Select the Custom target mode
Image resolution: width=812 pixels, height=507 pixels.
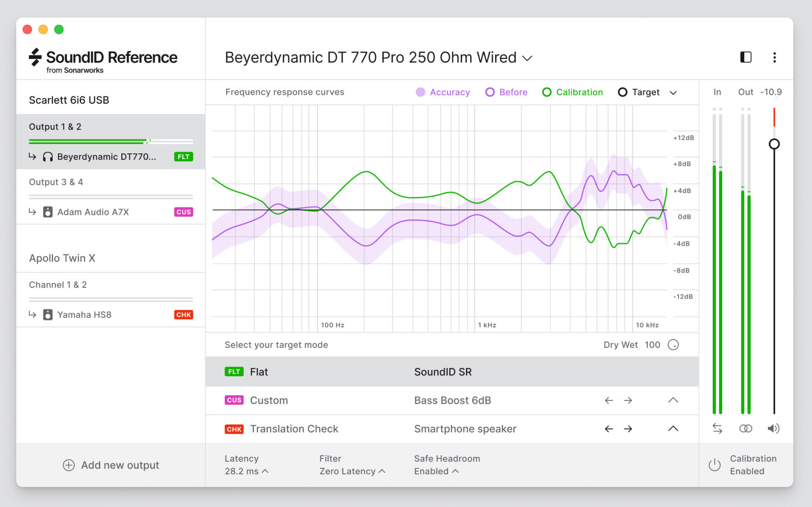pos(452,400)
